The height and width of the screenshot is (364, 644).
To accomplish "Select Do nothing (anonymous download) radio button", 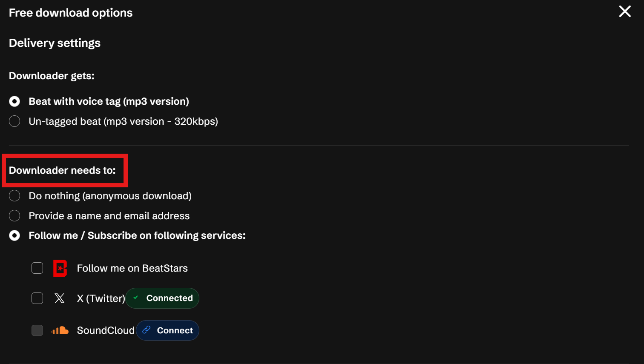I will pos(14,196).
